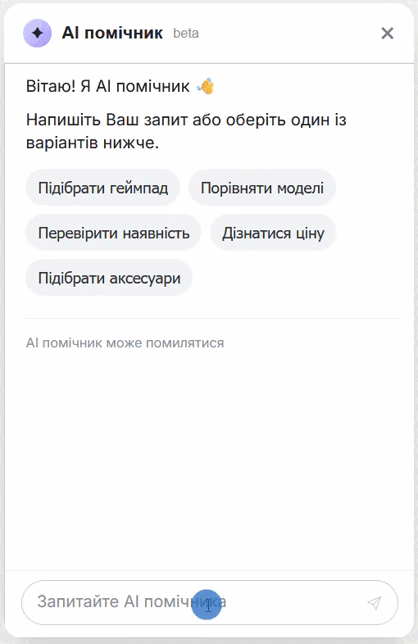The image size is (418, 644).
Task: Choose the Порівняти моделі suggestion
Action: click(x=262, y=188)
